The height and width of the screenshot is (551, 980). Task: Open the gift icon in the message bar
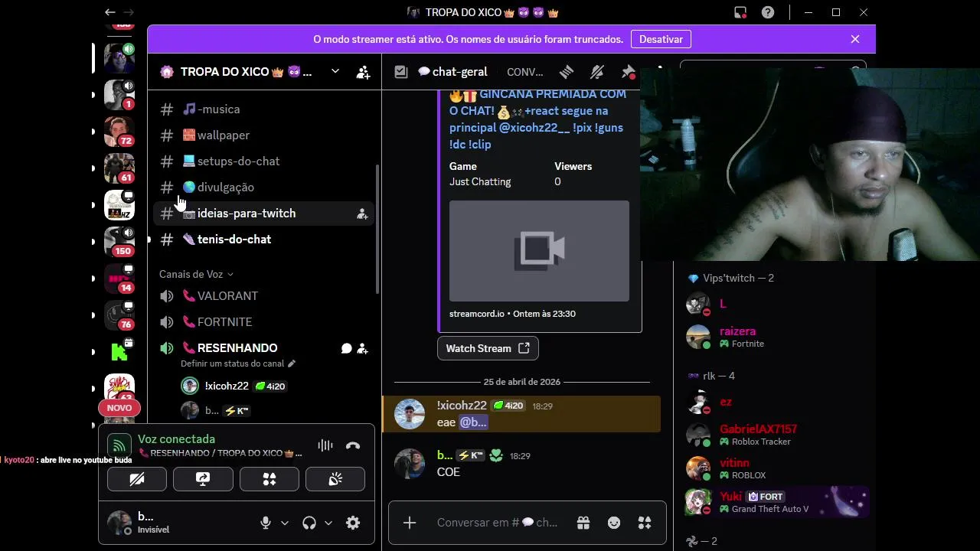pyautogui.click(x=583, y=523)
